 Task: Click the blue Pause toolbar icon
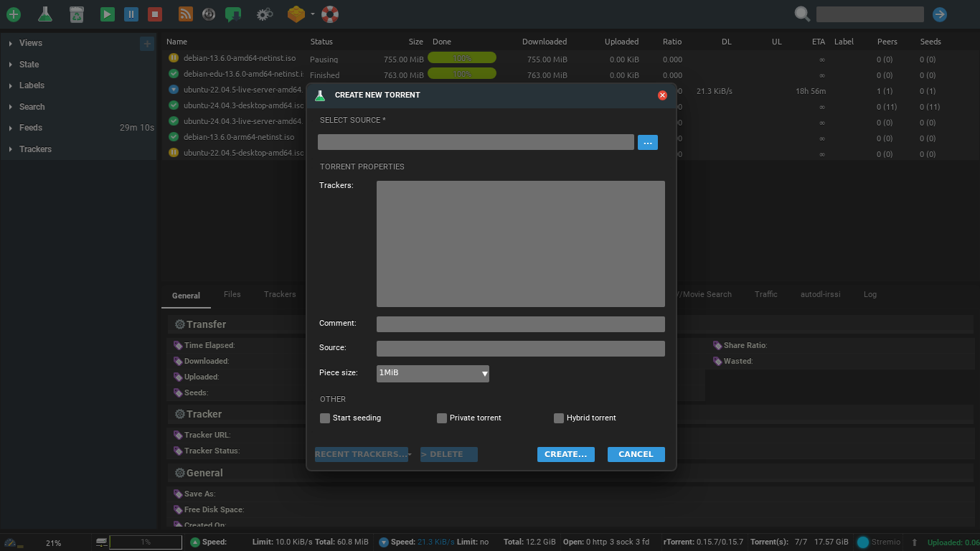point(131,14)
